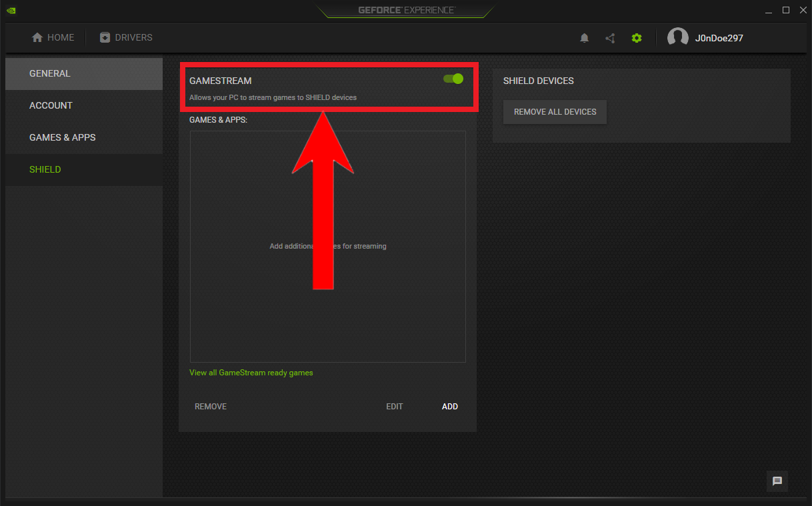Toggle the GameStream switch off
This screenshot has width=812, height=506.
[x=453, y=79]
